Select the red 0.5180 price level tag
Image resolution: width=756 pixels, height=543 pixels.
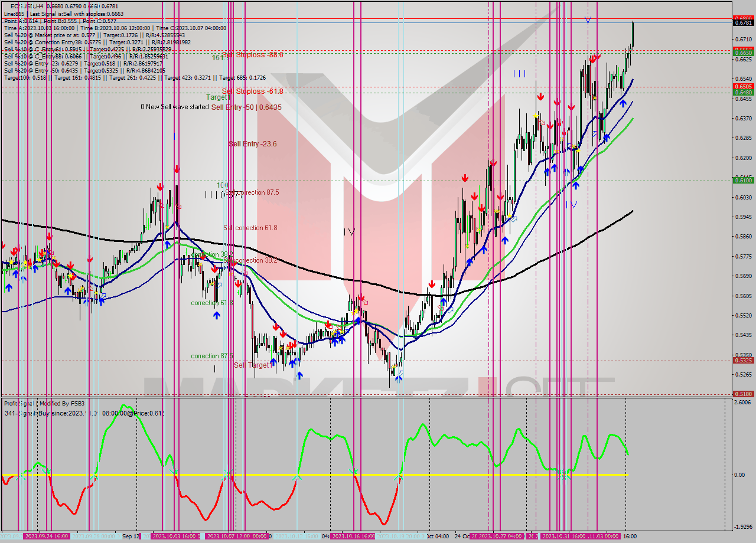pyautogui.click(x=742, y=394)
